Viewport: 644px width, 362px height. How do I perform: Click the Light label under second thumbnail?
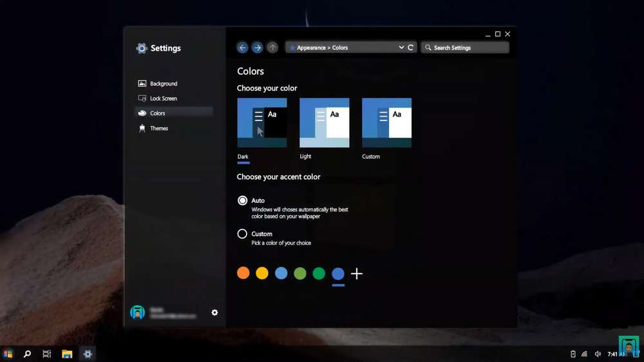pyautogui.click(x=305, y=157)
